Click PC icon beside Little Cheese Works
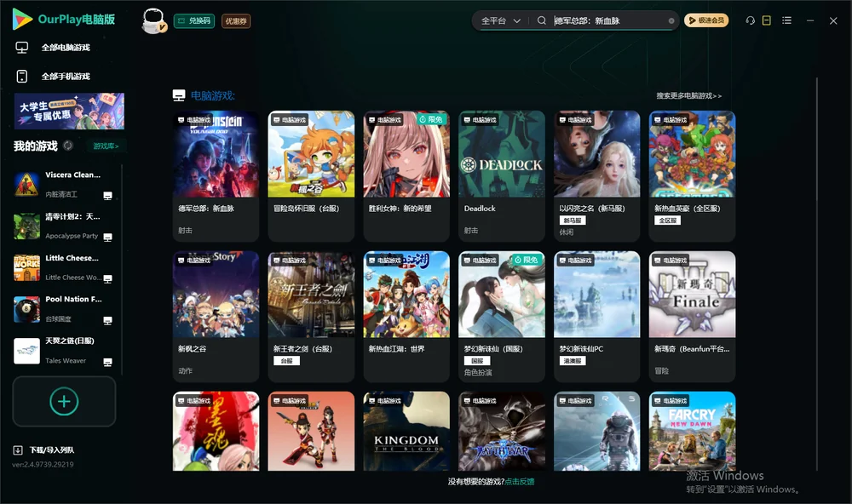The image size is (852, 504). pyautogui.click(x=107, y=279)
